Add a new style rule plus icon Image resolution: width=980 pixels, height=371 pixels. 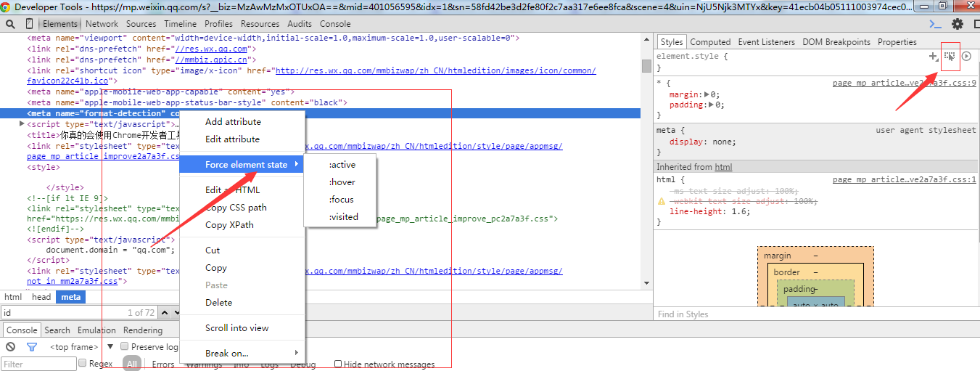[x=934, y=56]
